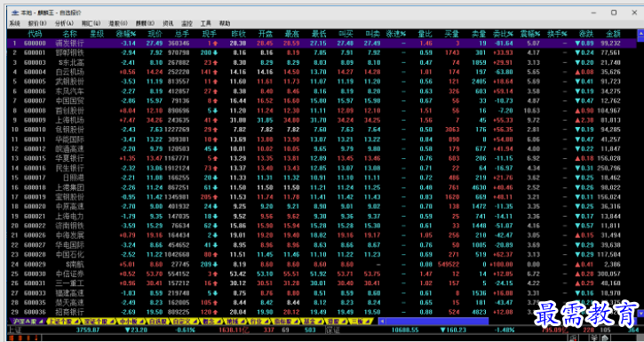Sort by 金额 column header

pyautogui.click(x=613, y=34)
